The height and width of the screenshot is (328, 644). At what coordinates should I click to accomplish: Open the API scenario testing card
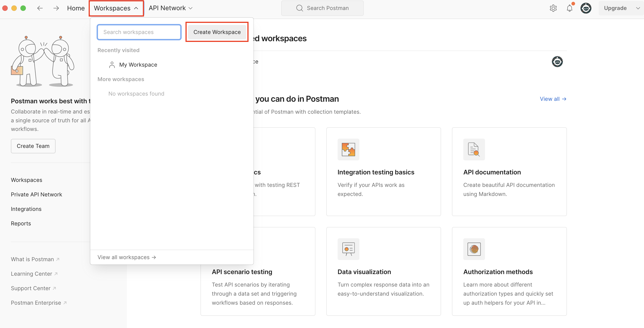click(258, 271)
